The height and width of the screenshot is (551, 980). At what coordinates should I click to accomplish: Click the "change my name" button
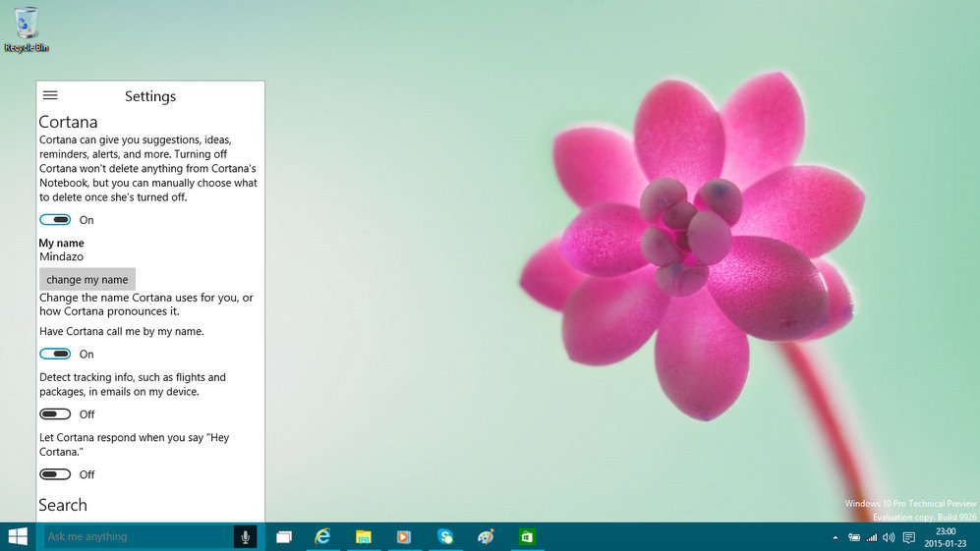(x=87, y=279)
